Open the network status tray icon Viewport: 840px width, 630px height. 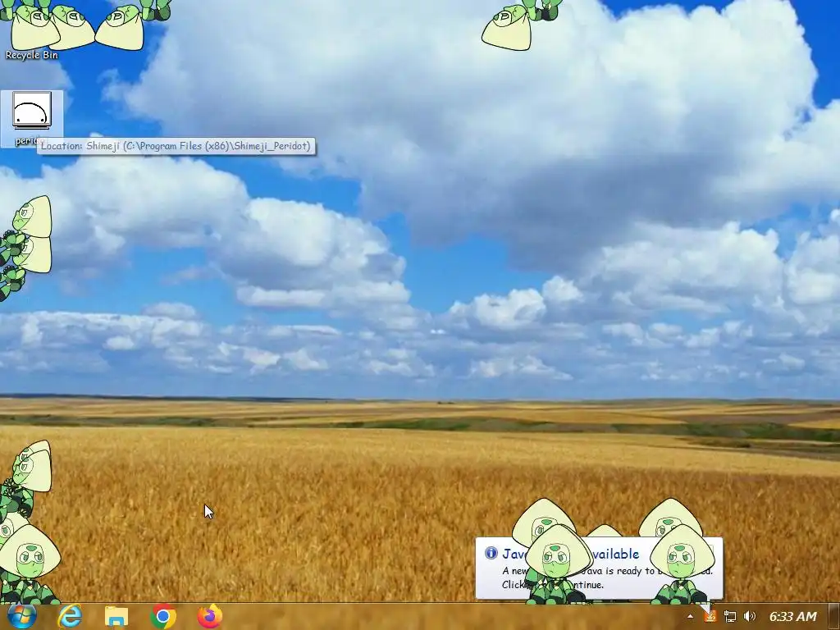click(x=729, y=617)
